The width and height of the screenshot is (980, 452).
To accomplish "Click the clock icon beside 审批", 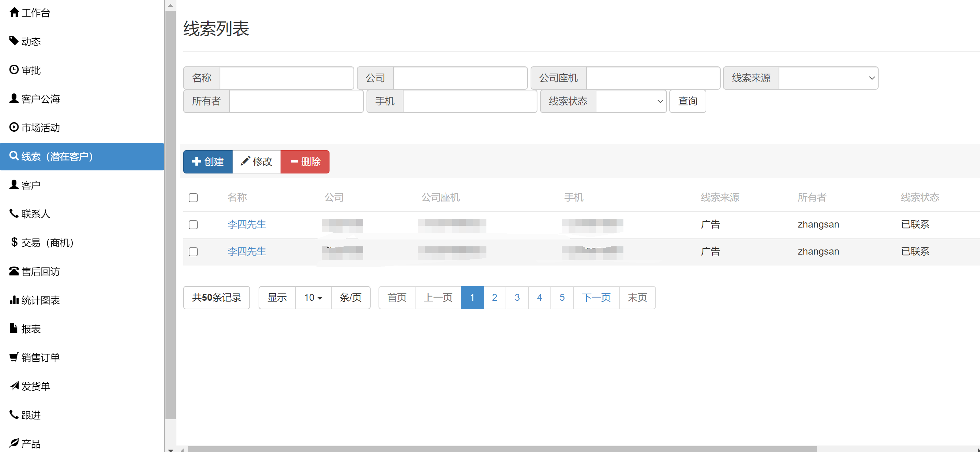I will click(14, 69).
